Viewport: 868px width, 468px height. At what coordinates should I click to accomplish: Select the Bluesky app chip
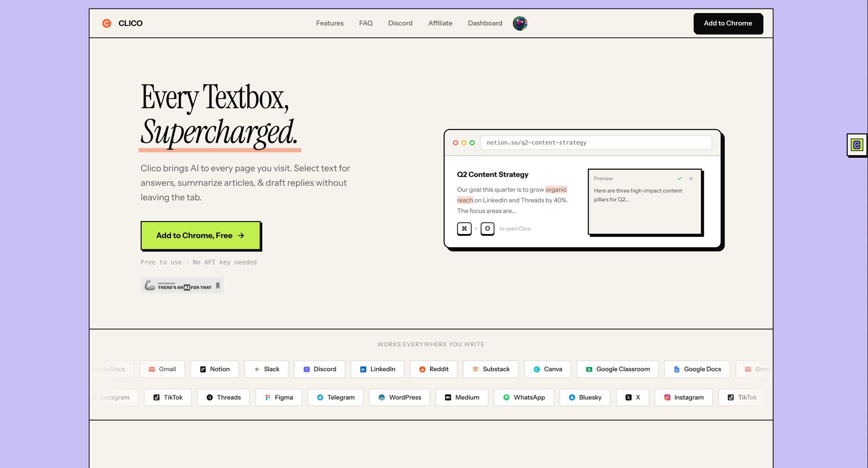tap(585, 397)
